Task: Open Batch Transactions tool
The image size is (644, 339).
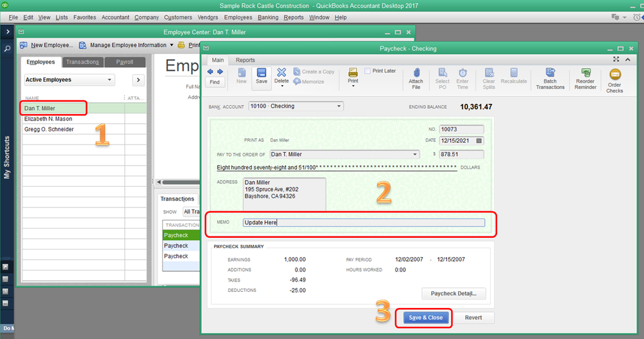Action: tap(550, 78)
